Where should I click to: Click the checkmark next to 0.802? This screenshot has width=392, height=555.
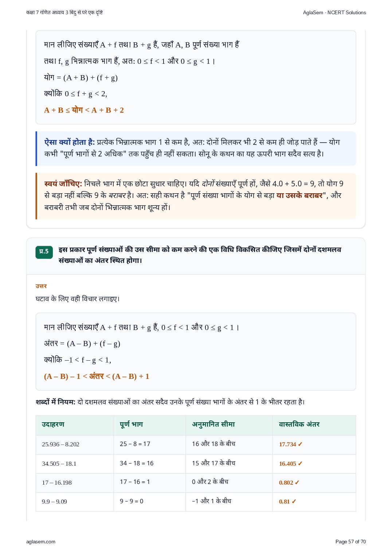click(297, 482)
